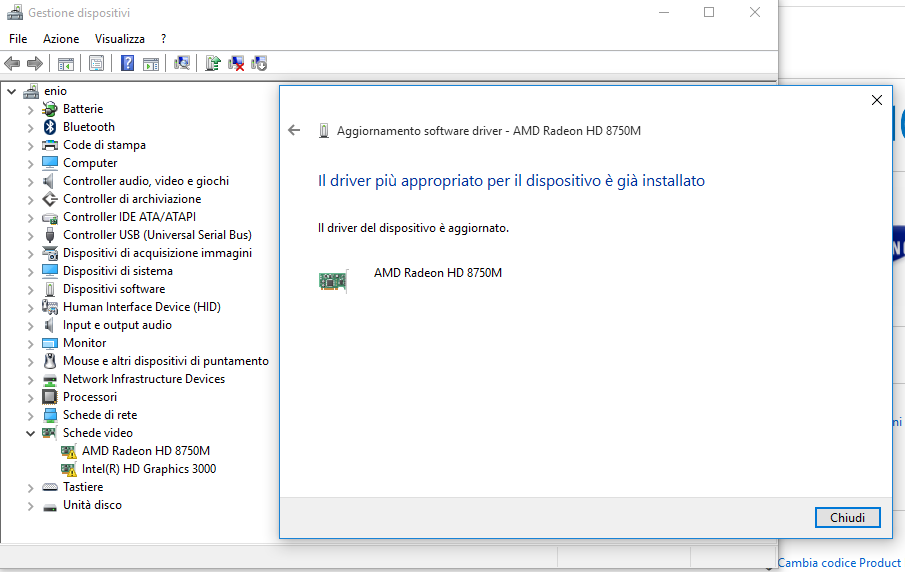Select the Bluetooth icon in the tree
905x572 pixels.
coord(50,127)
